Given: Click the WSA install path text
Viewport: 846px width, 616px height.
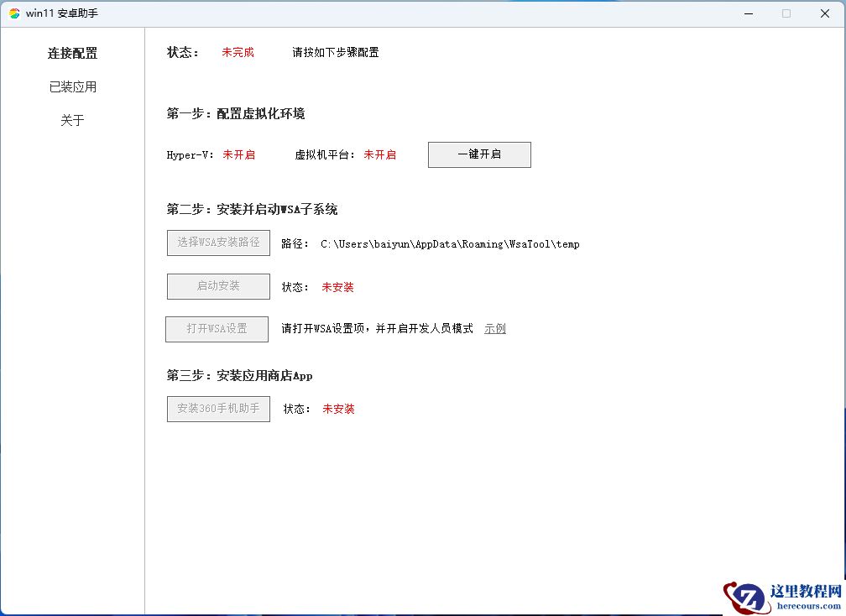Looking at the screenshot, I should click(x=450, y=244).
